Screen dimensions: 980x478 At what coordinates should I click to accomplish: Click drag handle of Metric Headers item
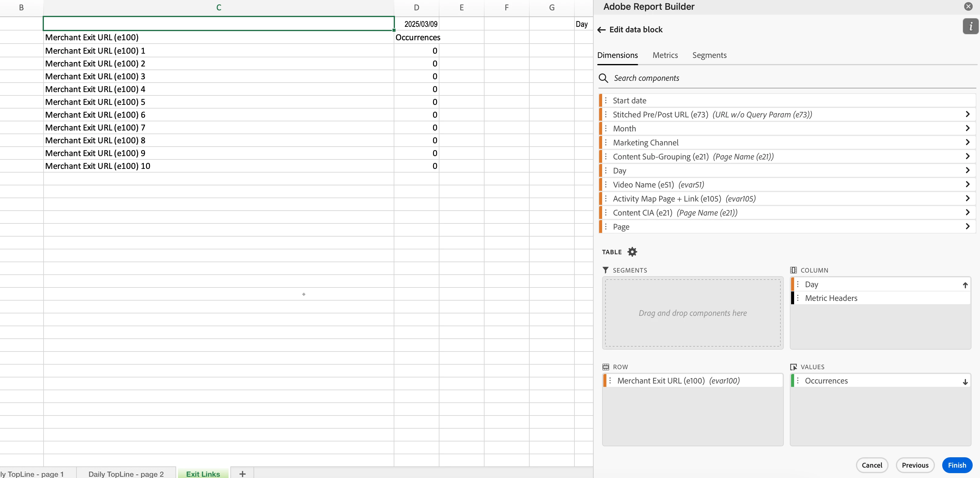tap(798, 298)
